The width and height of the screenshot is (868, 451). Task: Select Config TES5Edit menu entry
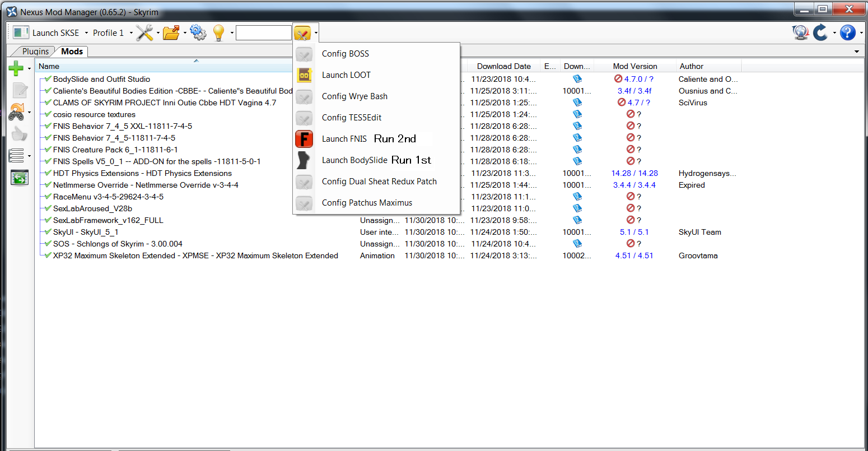[376, 118]
